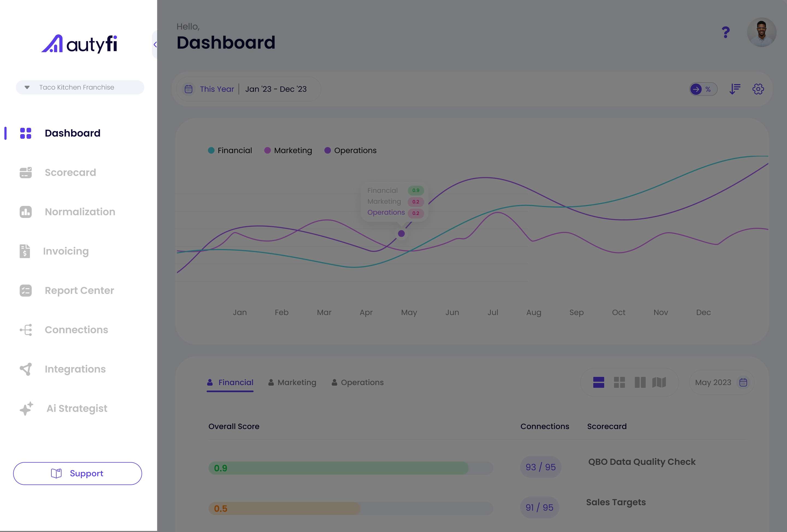Click the Connections sidebar icon

(x=25, y=330)
